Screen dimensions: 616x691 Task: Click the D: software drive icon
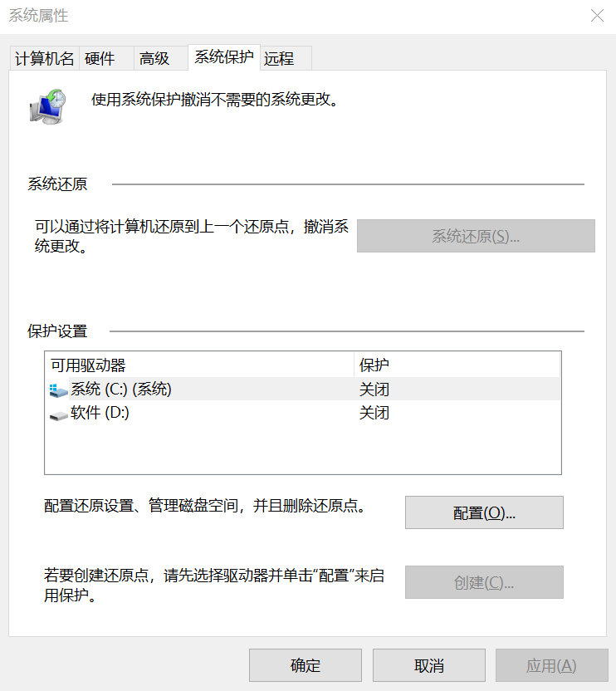click(x=58, y=416)
